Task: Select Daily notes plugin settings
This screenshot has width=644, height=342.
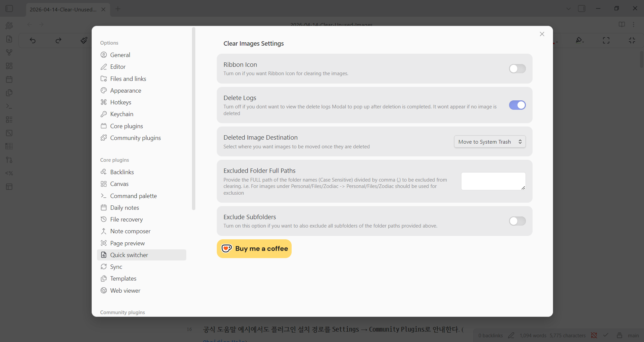Action: [x=142, y=208]
